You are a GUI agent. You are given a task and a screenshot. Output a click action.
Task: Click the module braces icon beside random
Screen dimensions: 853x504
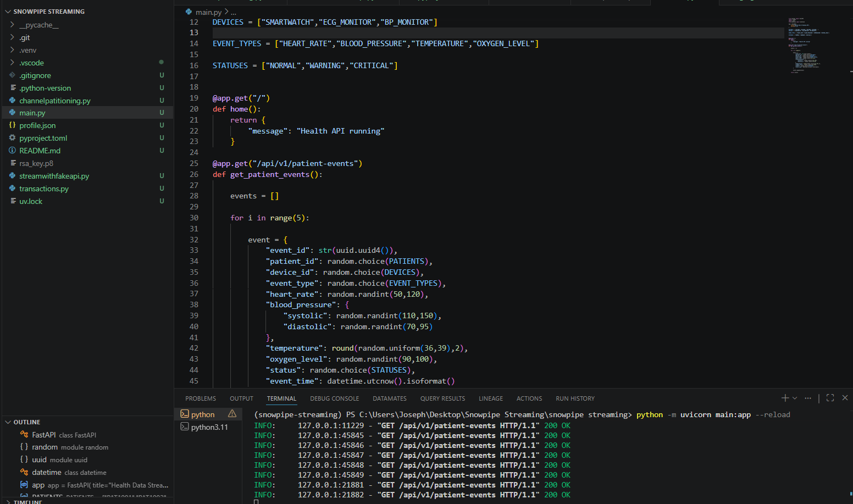(x=24, y=447)
